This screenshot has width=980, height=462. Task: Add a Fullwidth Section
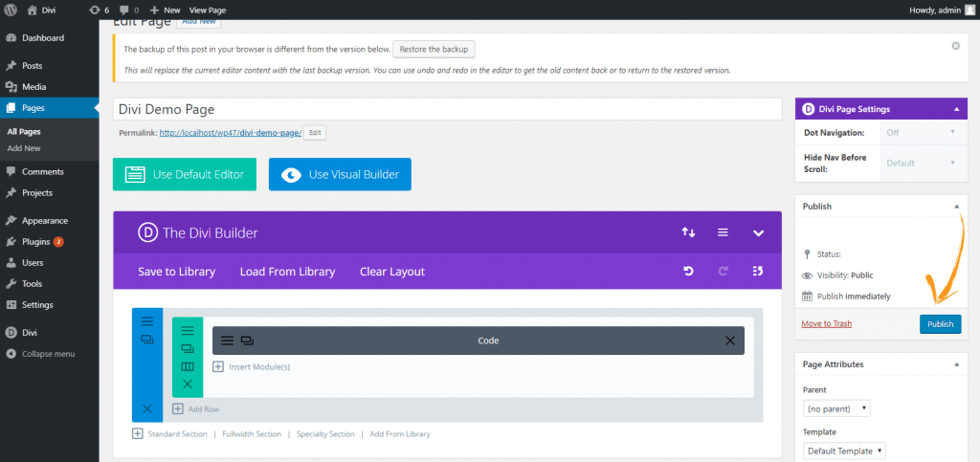click(252, 434)
